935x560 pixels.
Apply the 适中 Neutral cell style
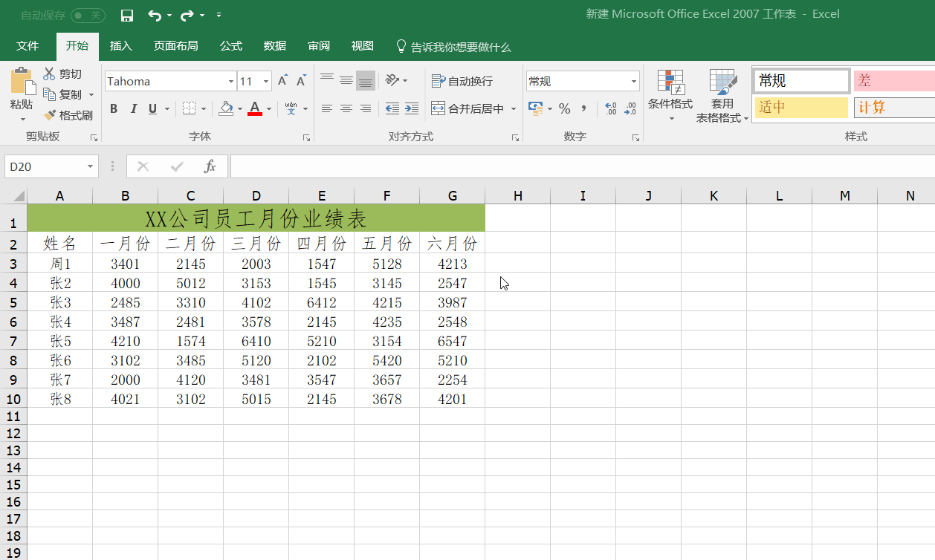click(801, 107)
